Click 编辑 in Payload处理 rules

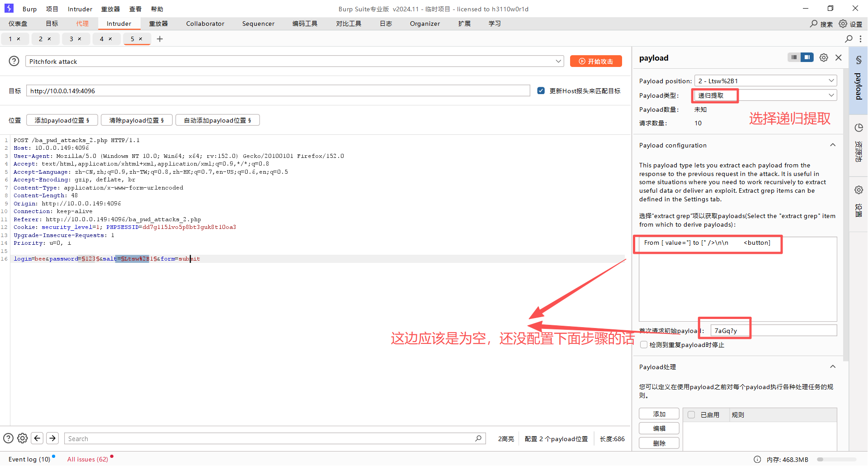pyautogui.click(x=659, y=428)
